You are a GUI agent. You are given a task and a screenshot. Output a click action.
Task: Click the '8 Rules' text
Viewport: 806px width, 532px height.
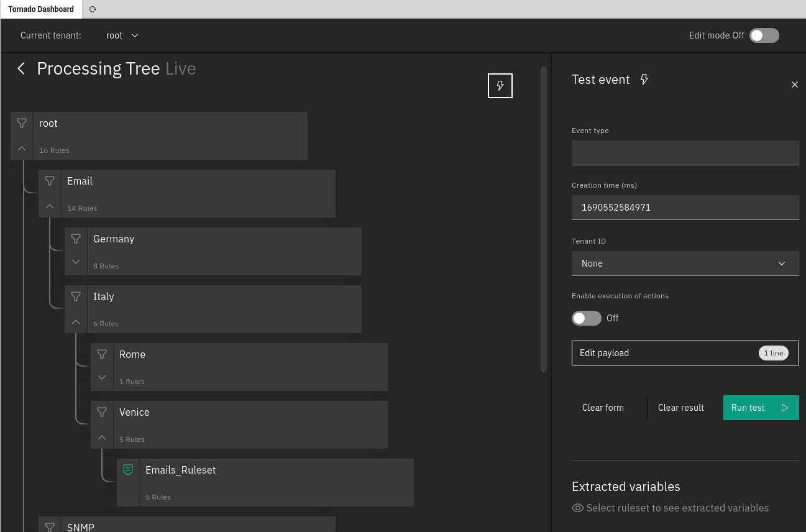click(x=106, y=266)
